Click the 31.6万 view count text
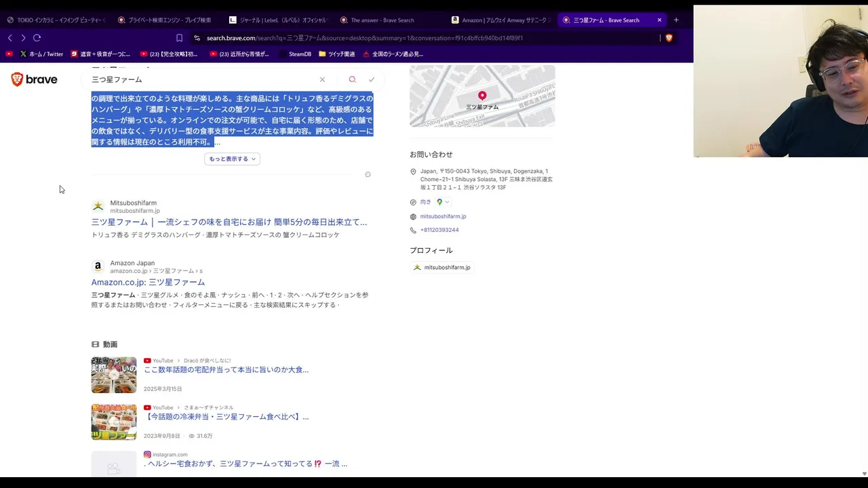 204,436
